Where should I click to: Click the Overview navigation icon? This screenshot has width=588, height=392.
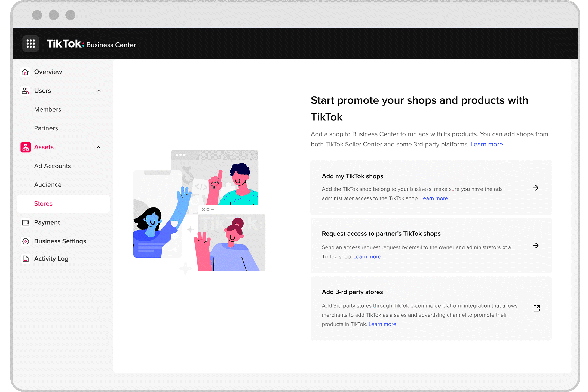[24, 72]
